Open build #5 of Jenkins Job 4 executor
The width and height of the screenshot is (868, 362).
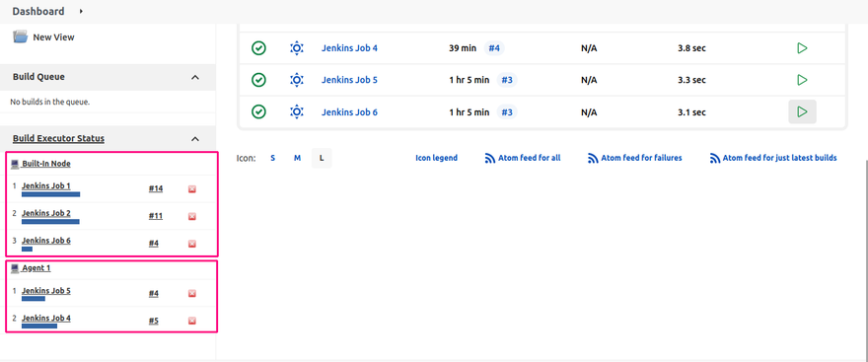tap(153, 321)
